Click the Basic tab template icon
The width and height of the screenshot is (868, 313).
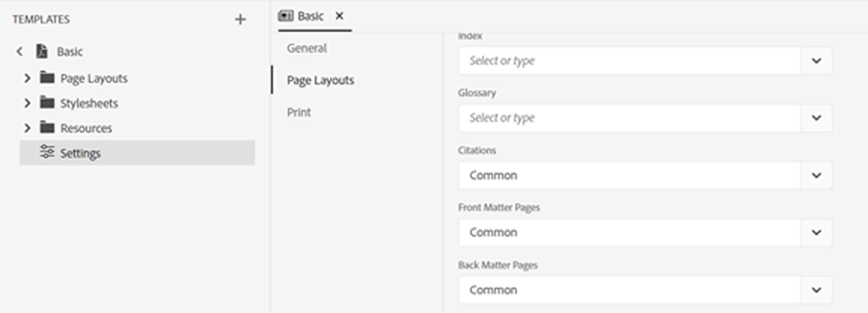click(286, 16)
